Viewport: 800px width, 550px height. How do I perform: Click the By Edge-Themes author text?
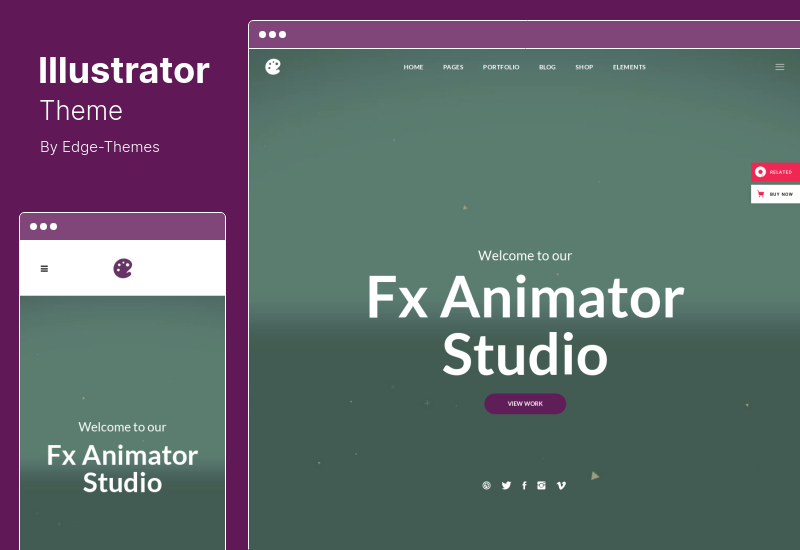100,147
